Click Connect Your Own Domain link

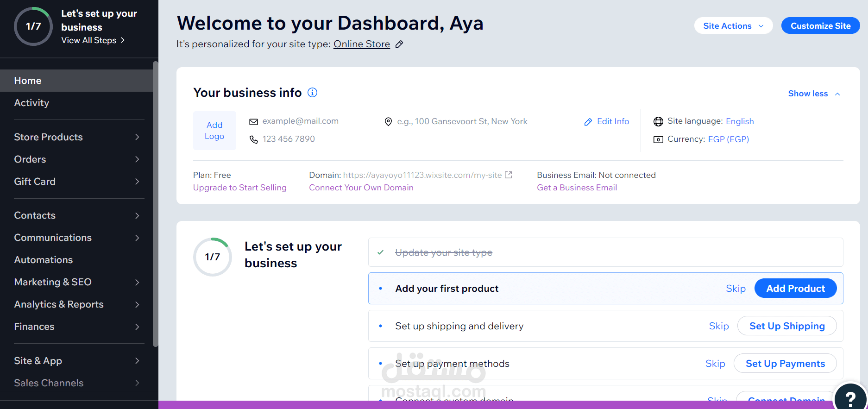click(x=361, y=188)
